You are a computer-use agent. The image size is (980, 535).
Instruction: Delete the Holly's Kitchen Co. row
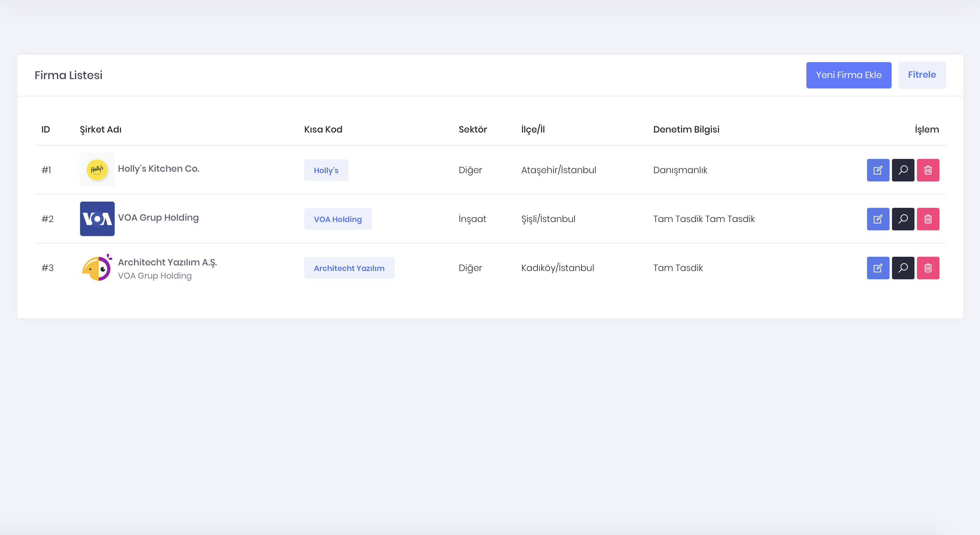coord(927,170)
